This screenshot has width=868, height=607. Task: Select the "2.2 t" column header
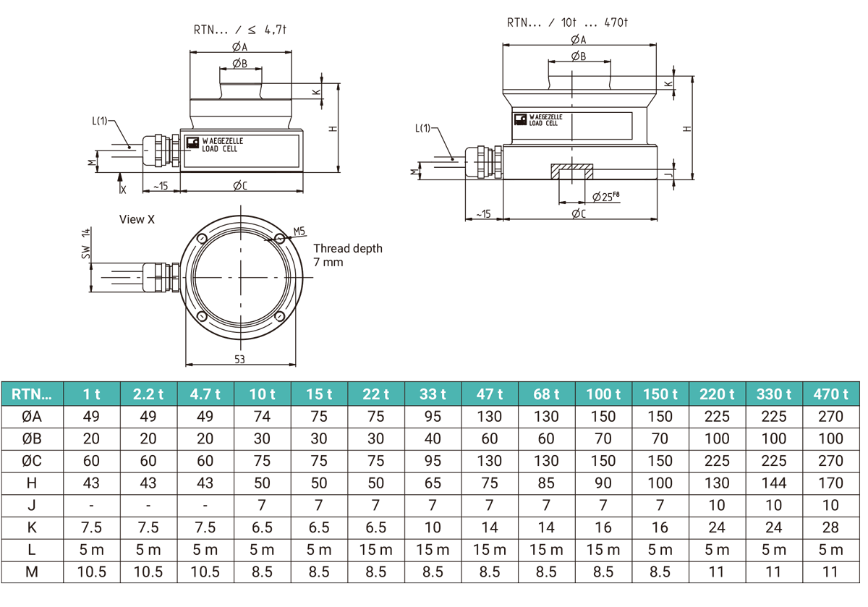point(149,394)
